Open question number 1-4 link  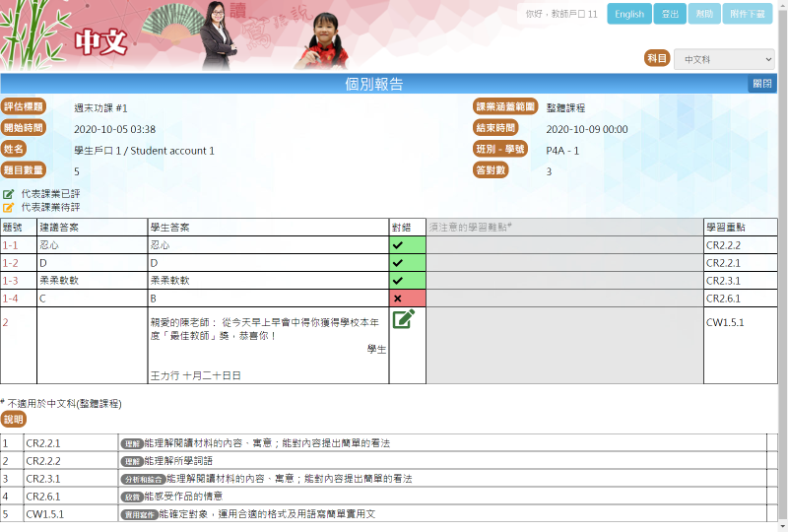pyautogui.click(x=10, y=299)
